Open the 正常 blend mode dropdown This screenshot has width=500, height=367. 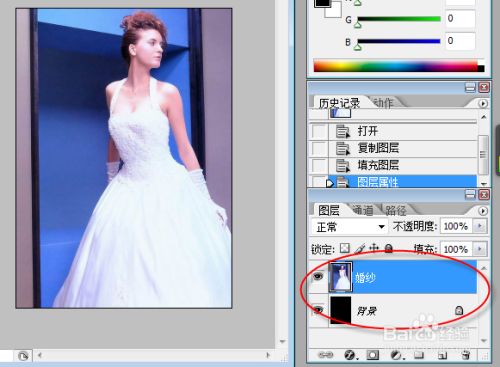click(349, 227)
